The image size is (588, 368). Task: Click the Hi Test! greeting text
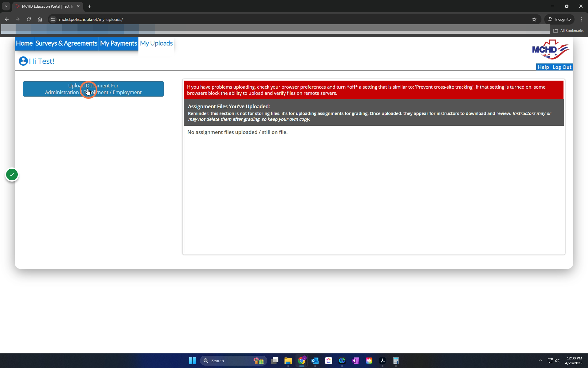pos(42,61)
